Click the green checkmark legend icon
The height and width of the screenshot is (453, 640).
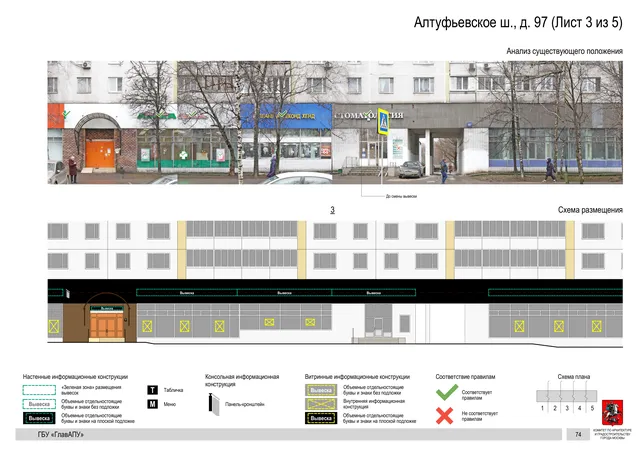click(447, 392)
